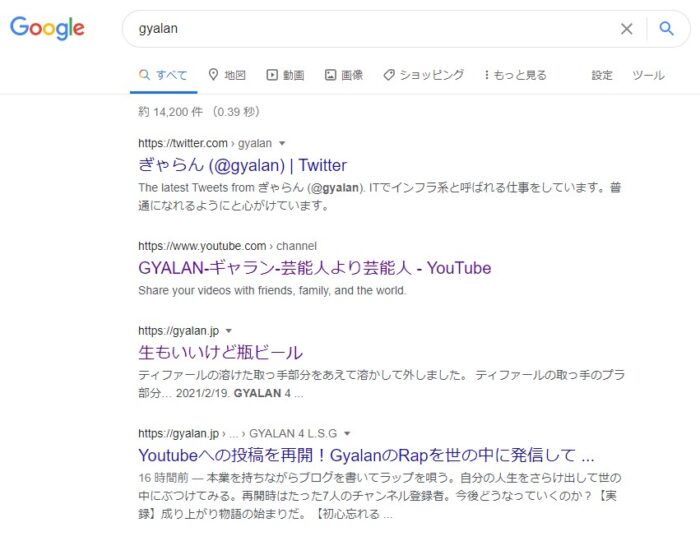Click the https://twitter.com › gyalan URL
This screenshot has width=700, height=541.
pyautogui.click(x=205, y=143)
